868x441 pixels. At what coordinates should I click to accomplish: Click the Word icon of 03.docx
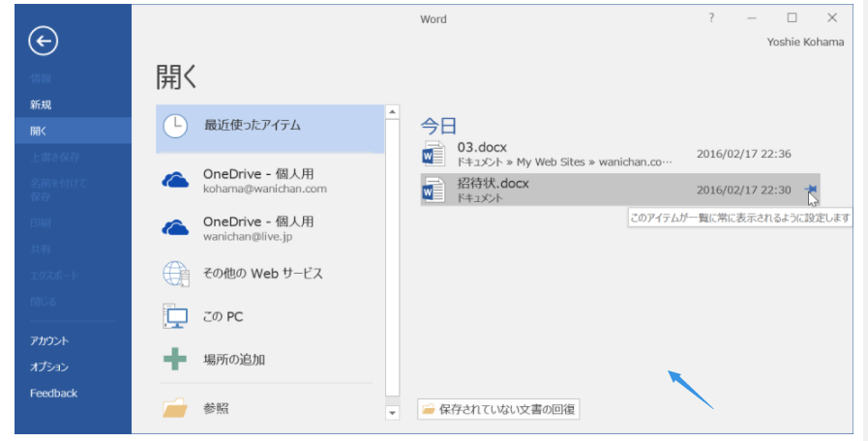[434, 154]
